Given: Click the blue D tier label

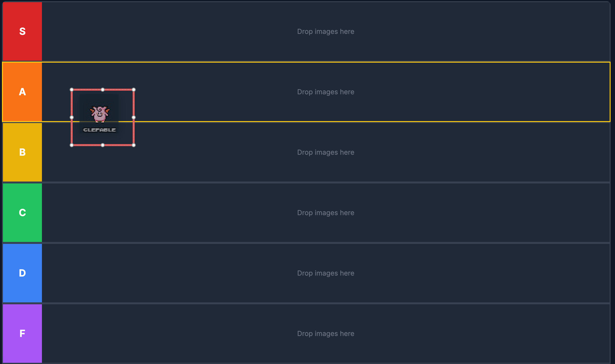Looking at the screenshot, I should tap(22, 273).
